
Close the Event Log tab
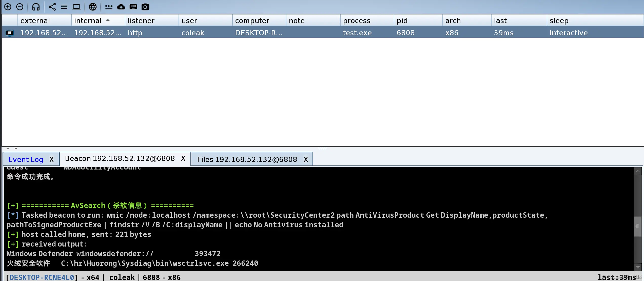(x=52, y=159)
